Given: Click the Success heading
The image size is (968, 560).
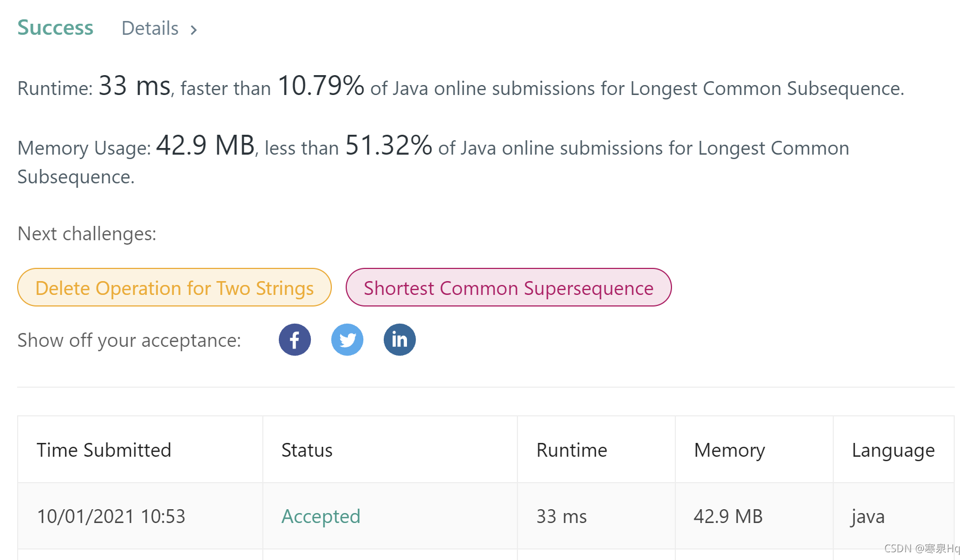Looking at the screenshot, I should click(x=55, y=27).
